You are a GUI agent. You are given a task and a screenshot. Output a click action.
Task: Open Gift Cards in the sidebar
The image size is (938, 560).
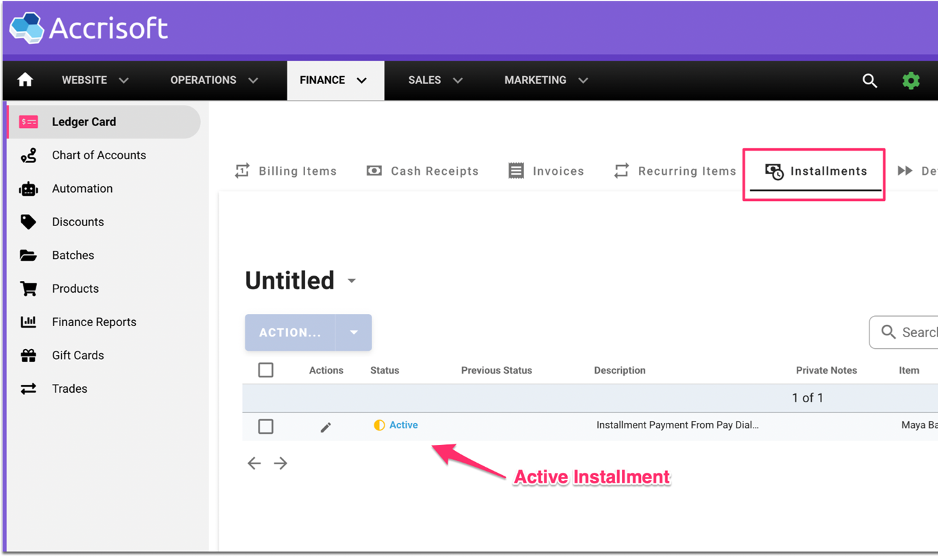click(77, 355)
